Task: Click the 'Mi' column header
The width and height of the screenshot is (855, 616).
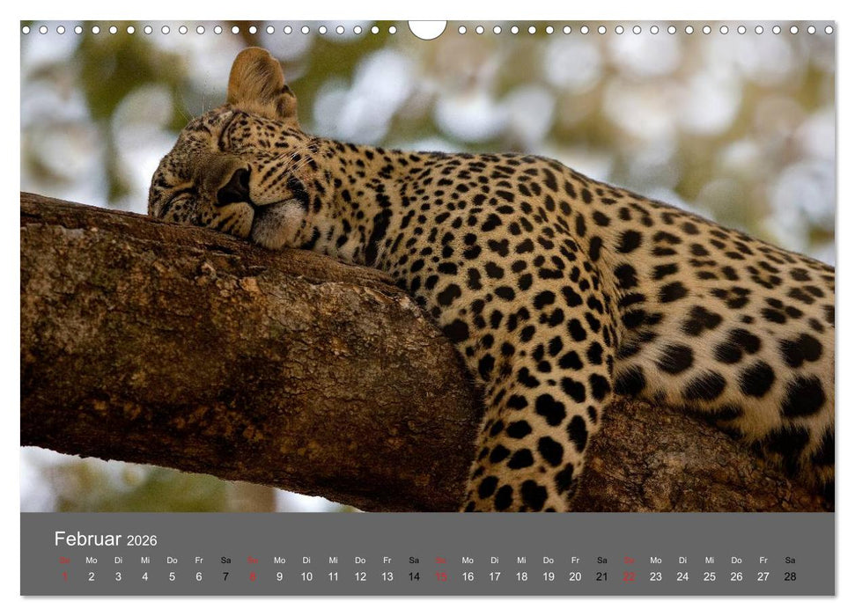Action: coord(144,559)
